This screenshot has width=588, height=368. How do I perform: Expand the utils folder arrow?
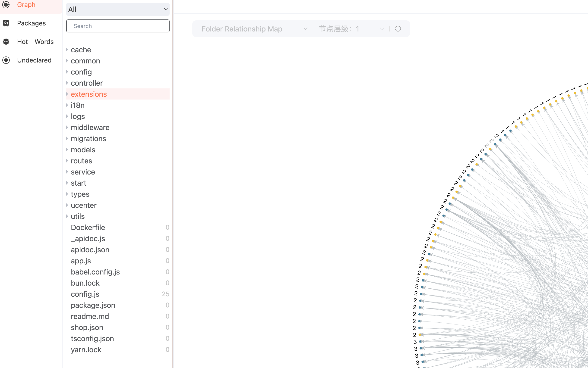[x=67, y=216]
